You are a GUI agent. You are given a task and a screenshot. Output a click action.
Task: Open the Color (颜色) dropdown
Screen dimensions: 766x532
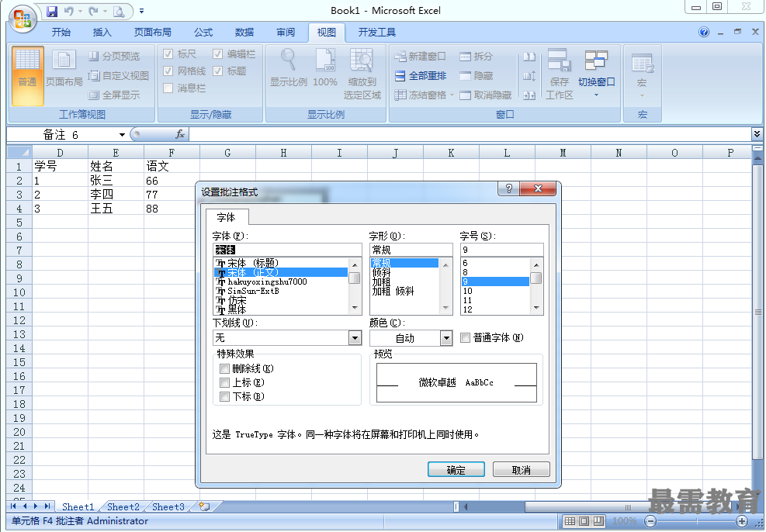(446, 338)
